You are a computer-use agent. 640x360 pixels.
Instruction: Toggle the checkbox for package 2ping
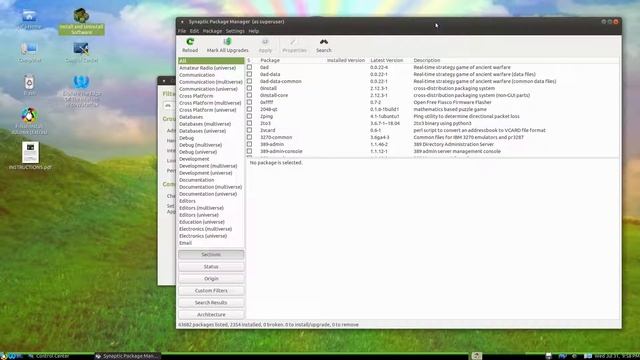click(249, 116)
